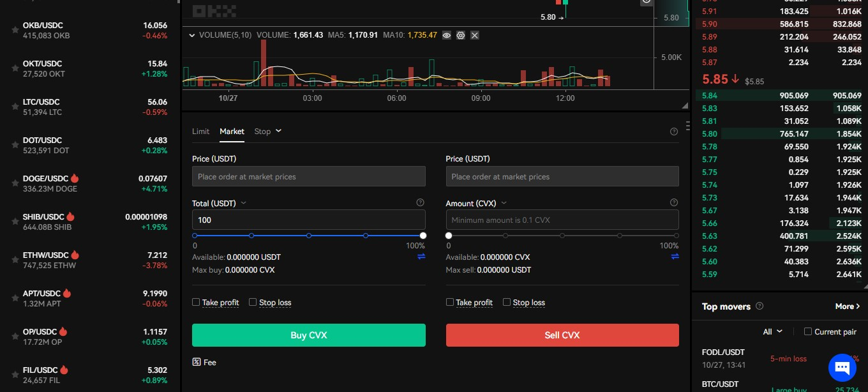Viewport: 868px width, 392px height.
Task: Favorite the DOGE/USDC pair star icon
Action: (x=15, y=184)
